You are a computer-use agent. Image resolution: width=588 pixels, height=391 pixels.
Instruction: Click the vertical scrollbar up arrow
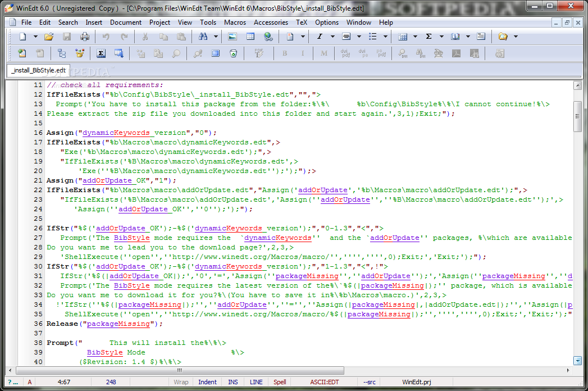pos(577,85)
